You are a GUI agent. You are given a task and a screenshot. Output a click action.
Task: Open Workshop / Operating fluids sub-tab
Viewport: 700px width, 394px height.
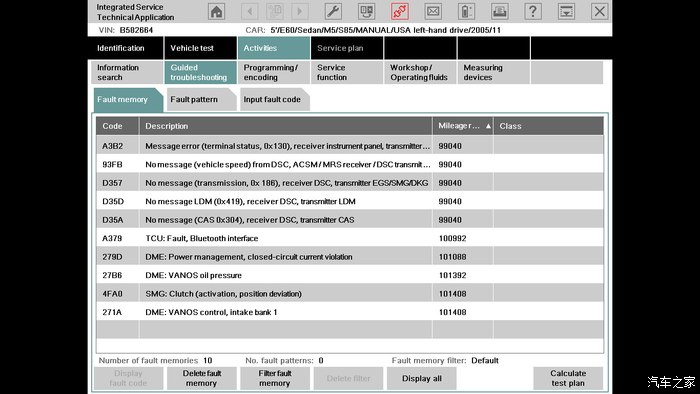coord(420,72)
